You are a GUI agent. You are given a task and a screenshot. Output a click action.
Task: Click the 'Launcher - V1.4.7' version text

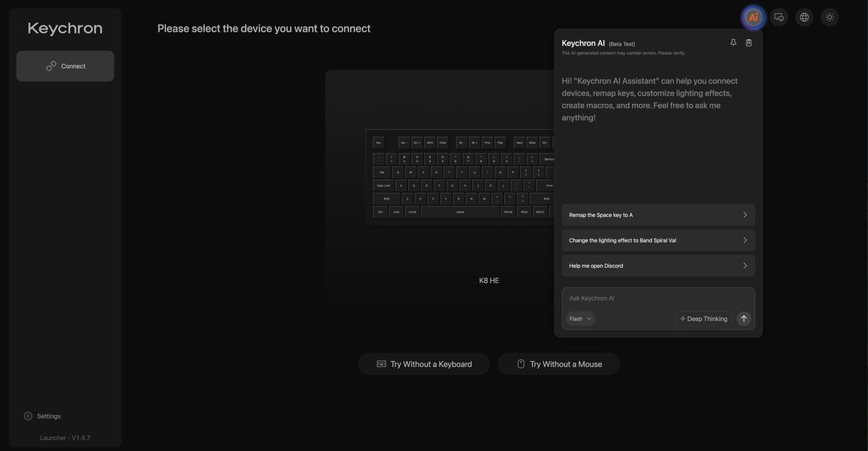pyautogui.click(x=65, y=438)
